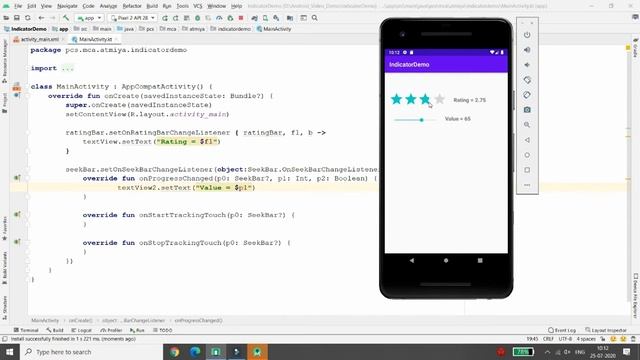
Task: Open emulator extended controls three dots
Action: [527, 185]
